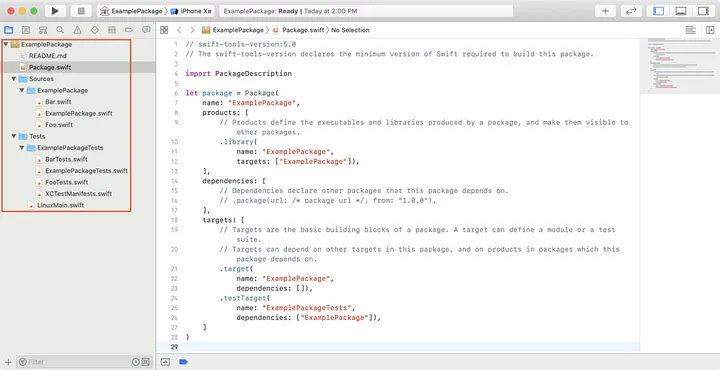Screen dimensions: 720x370
Task: Toggle source-controlled files filter icon
Action: click(x=146, y=362)
